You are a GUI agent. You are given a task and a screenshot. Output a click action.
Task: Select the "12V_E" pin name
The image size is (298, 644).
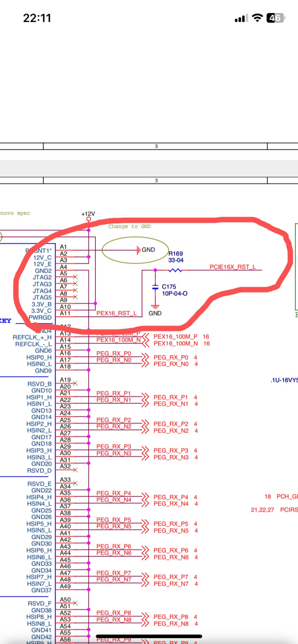tap(42, 264)
